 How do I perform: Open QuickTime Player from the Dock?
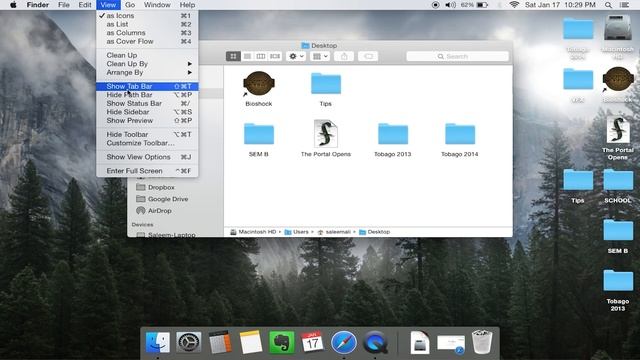375,342
